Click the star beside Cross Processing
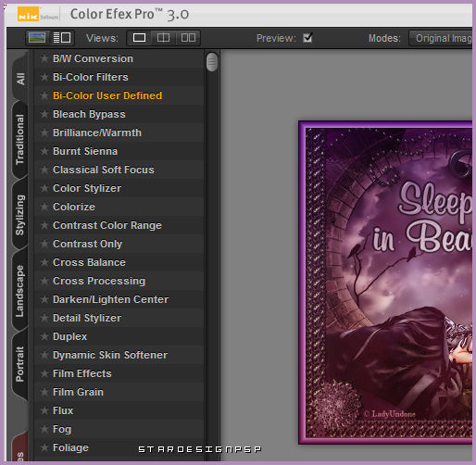The height and width of the screenshot is (465, 476). point(44,281)
